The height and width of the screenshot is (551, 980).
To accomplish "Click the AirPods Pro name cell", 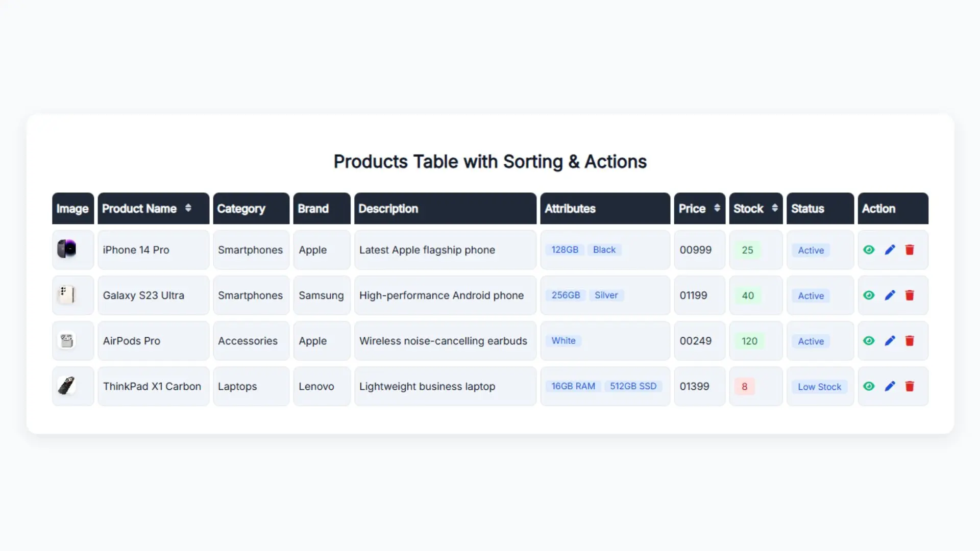I will 154,341.
